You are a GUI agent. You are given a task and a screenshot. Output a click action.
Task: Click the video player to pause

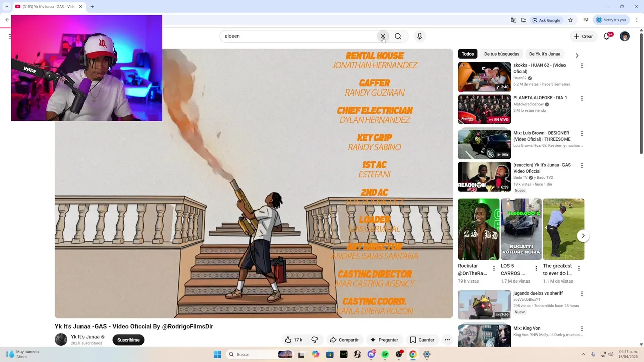pyautogui.click(x=254, y=184)
